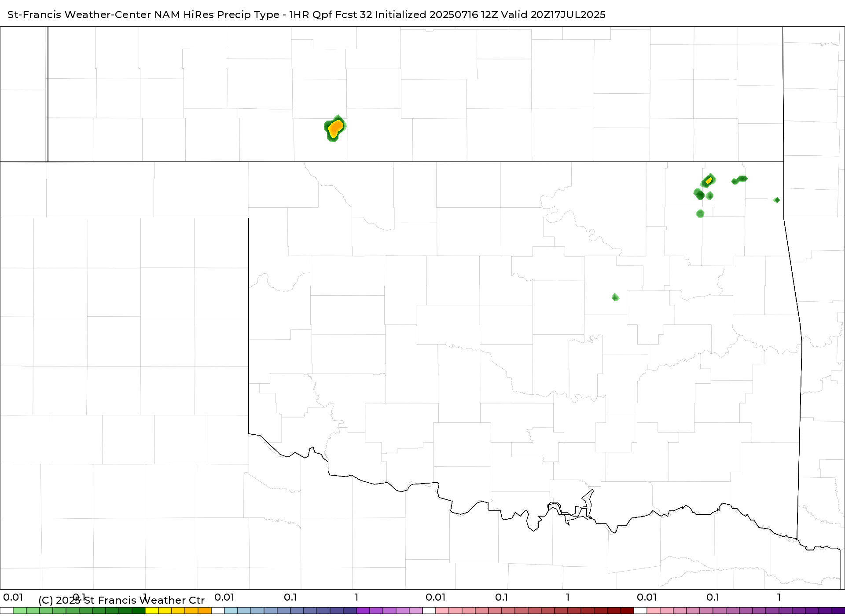This screenshot has width=845, height=616.
Task: Click the orange-cored storm cell in Kansas
Action: pyautogui.click(x=335, y=128)
